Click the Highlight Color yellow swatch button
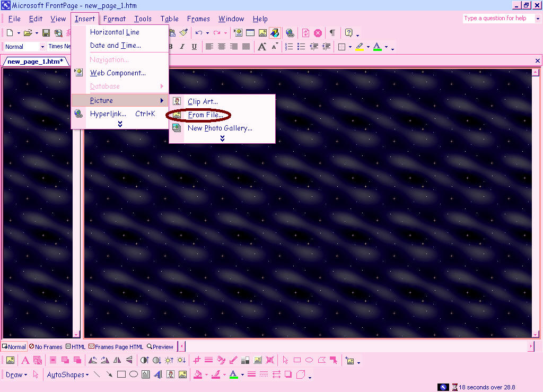The height and width of the screenshot is (392, 543). point(360,47)
